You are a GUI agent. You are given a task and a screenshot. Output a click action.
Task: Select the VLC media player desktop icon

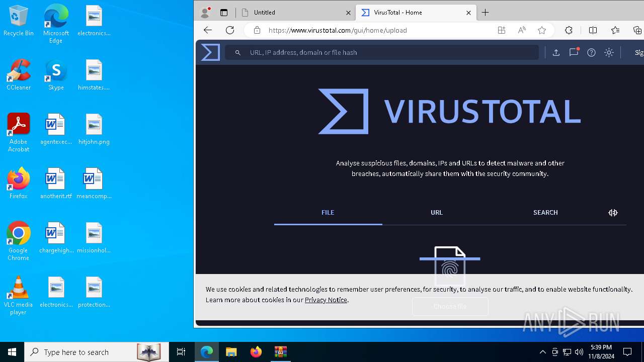19,295
